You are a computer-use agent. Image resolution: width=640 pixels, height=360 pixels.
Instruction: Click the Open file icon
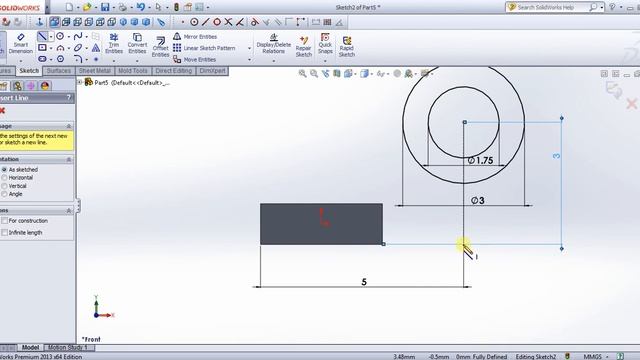pyautogui.click(x=87, y=7)
